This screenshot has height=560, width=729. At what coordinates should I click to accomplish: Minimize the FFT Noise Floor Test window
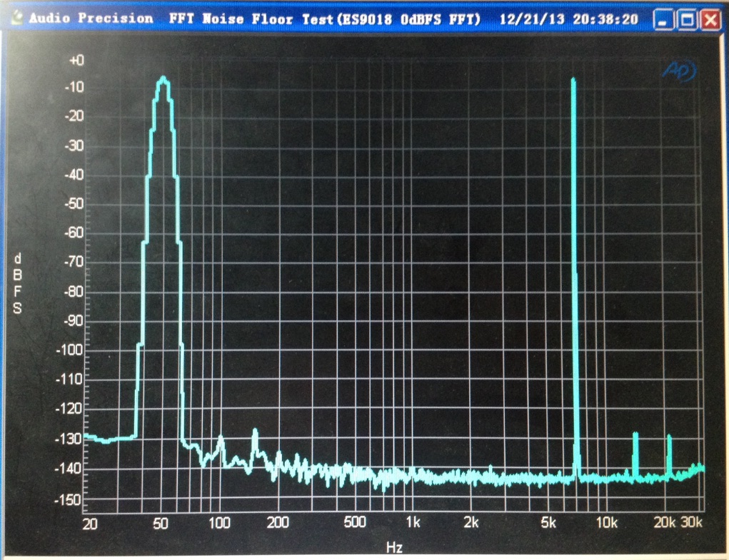point(663,20)
